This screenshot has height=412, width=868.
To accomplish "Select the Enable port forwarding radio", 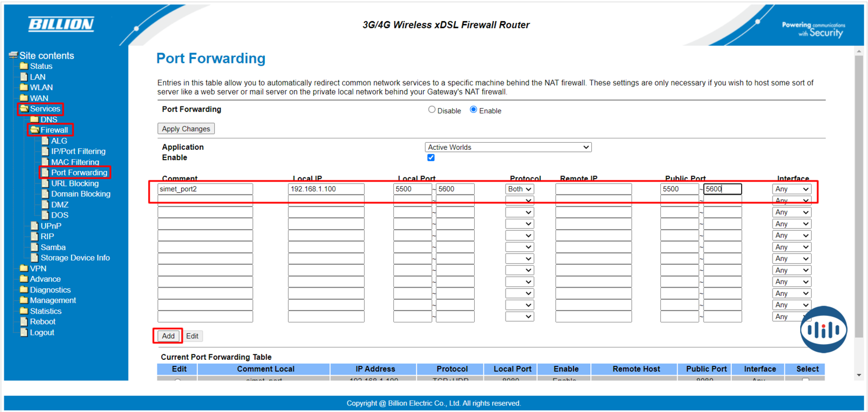I will point(474,110).
